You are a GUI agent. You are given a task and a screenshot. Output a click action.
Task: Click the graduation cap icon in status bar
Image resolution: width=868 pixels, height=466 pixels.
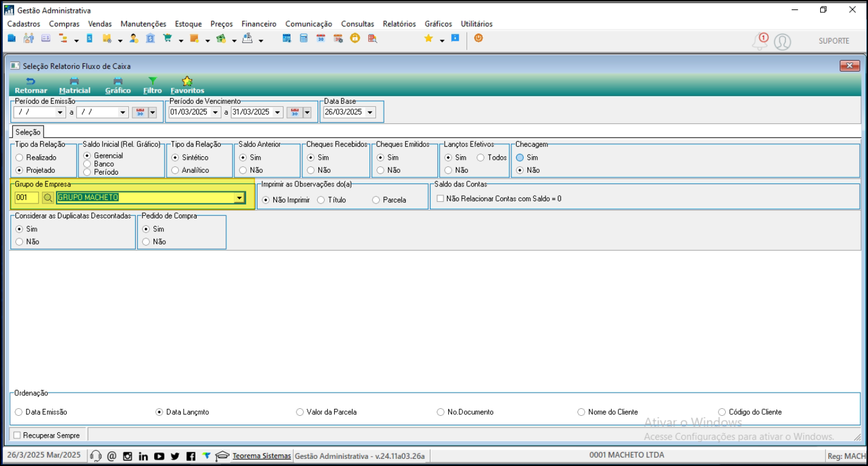click(222, 456)
